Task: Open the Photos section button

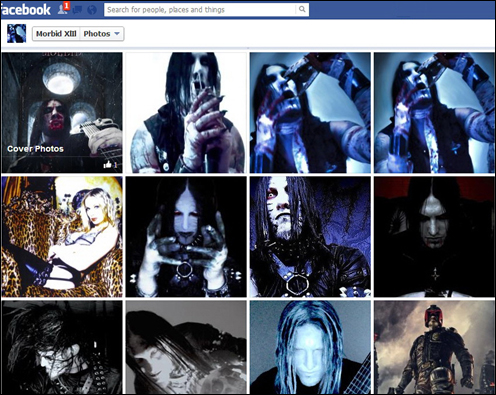Action: pos(102,34)
